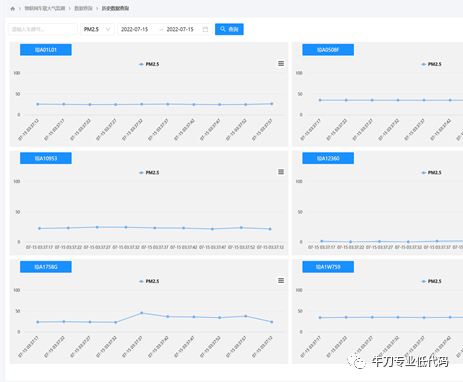Click '07-15 03:37:22' axis label in A10953 chart
Viewport: 463px width, 382px height.
point(68,247)
